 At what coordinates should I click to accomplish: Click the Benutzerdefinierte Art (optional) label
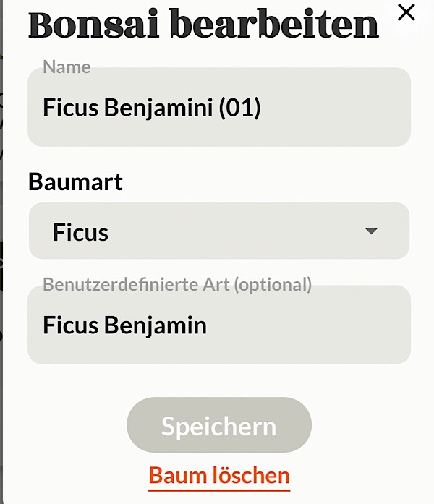pyautogui.click(x=177, y=285)
